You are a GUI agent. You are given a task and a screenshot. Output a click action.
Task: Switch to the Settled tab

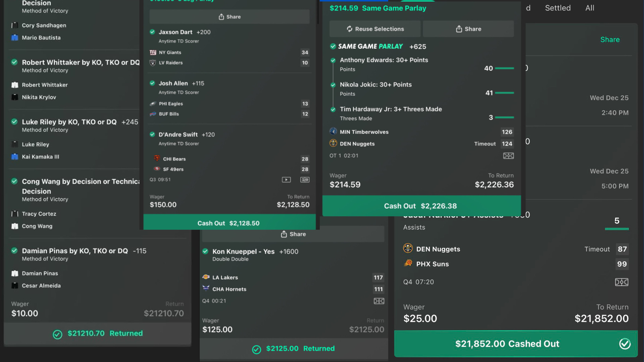coord(558,8)
